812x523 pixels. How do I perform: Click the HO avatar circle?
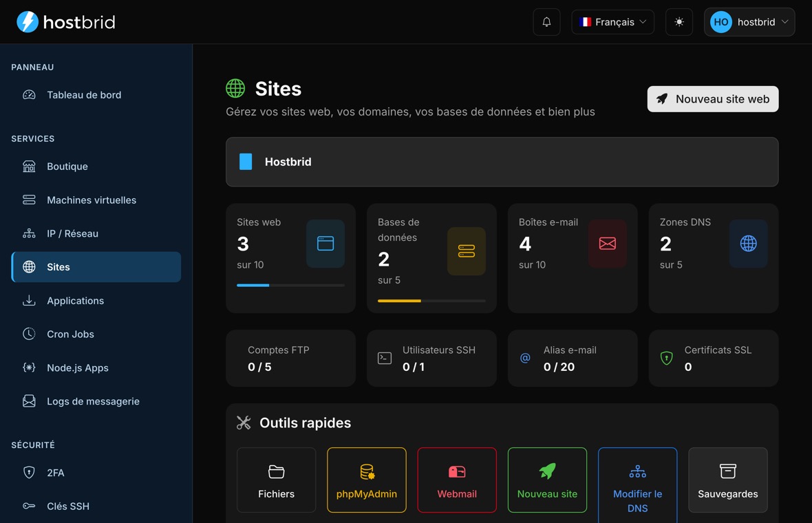(721, 22)
